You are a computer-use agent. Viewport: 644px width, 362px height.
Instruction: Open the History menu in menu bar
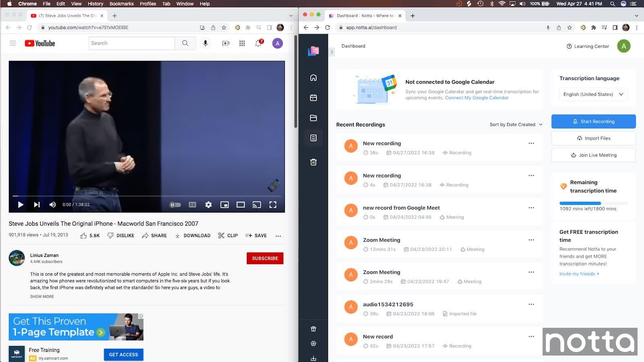(95, 4)
